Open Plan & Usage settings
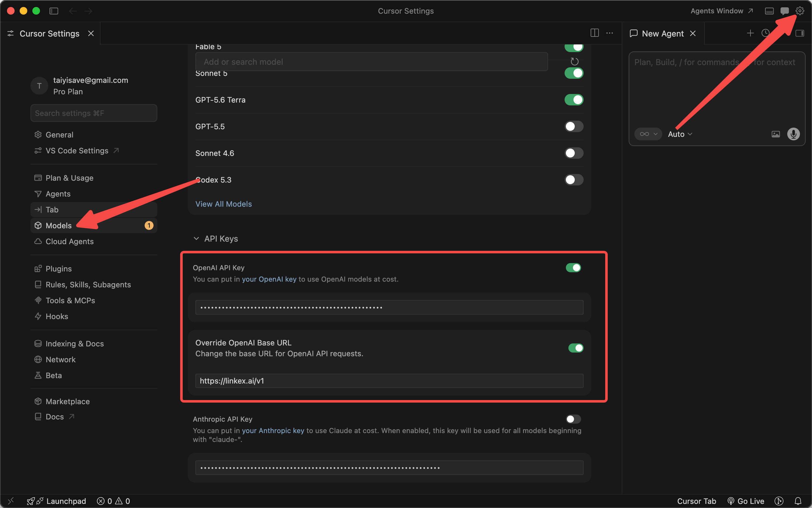The width and height of the screenshot is (812, 508). coord(94,178)
